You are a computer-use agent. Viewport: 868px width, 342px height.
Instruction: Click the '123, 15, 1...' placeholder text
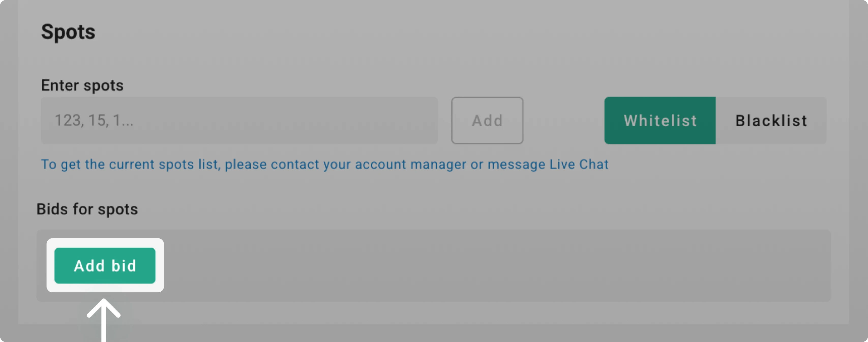pyautogui.click(x=94, y=120)
